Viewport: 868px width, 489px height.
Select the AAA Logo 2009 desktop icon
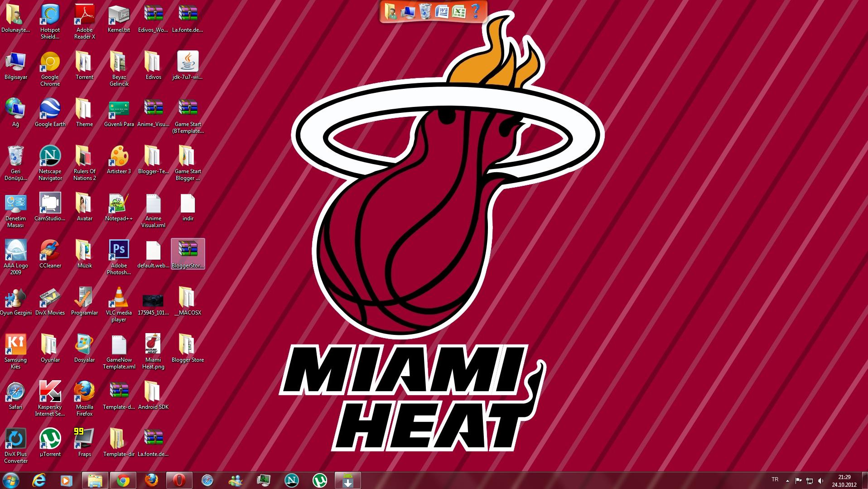click(16, 257)
